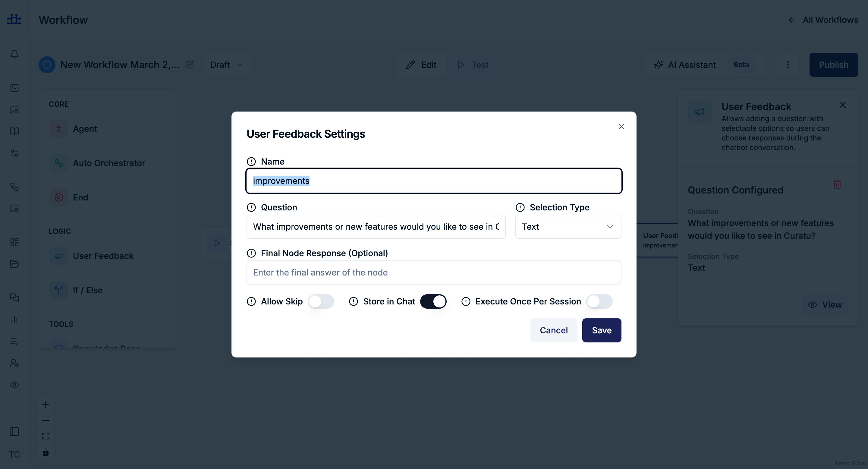Delete configured question with trash icon
This screenshot has width=868, height=469.
pos(837,184)
